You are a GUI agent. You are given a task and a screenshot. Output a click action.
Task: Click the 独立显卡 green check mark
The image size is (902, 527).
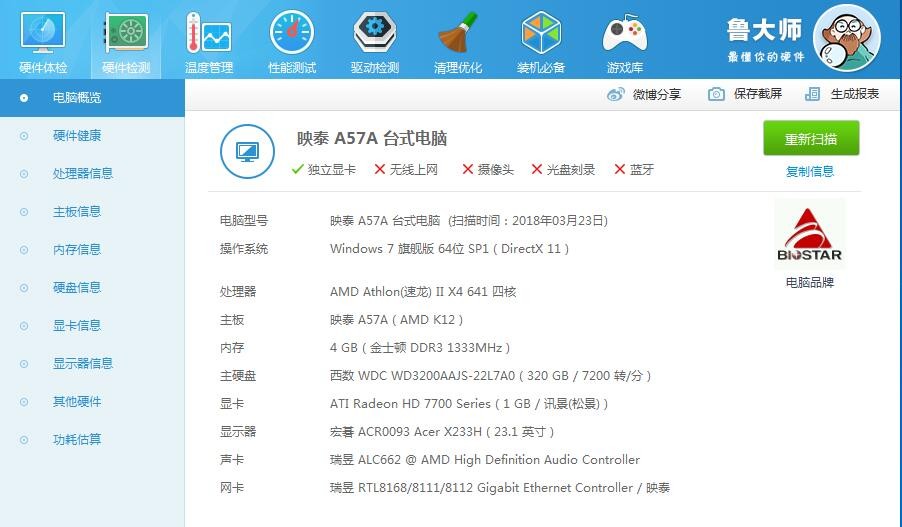point(297,169)
